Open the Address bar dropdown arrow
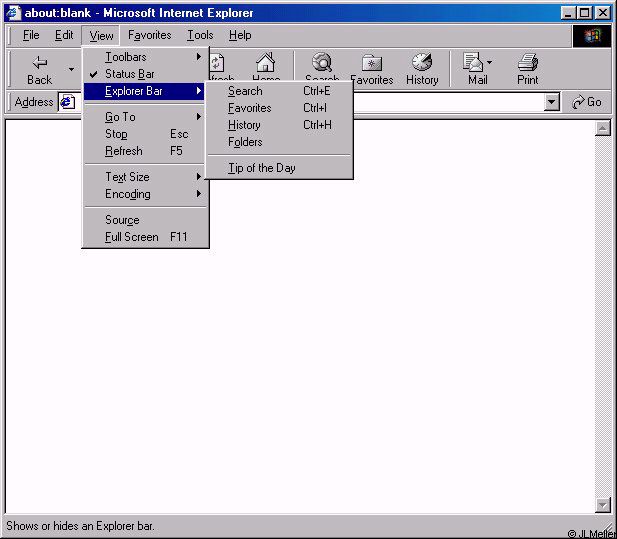The image size is (617, 539). point(552,102)
